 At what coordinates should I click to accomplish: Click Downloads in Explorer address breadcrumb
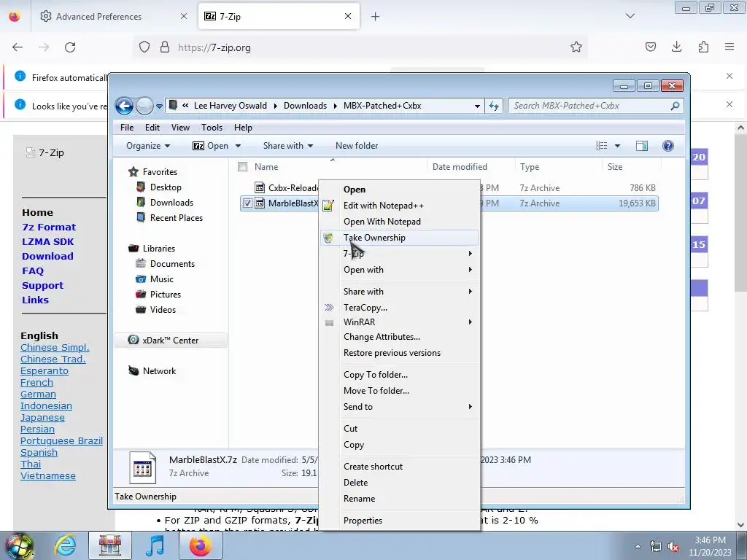(305, 106)
